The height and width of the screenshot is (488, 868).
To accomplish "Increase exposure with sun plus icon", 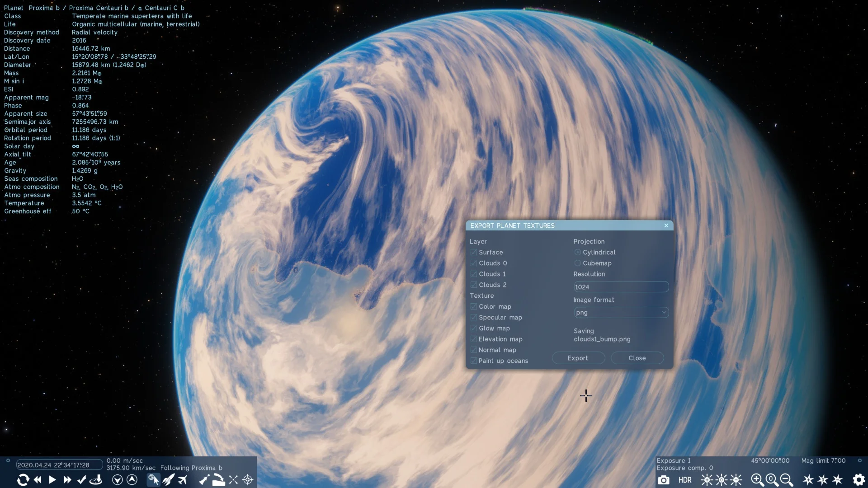I will coord(707,480).
